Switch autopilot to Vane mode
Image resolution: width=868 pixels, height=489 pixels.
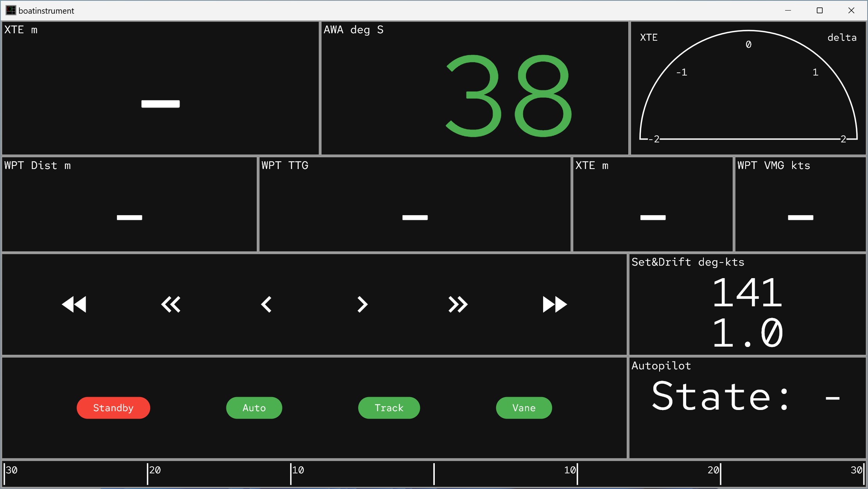click(x=524, y=408)
